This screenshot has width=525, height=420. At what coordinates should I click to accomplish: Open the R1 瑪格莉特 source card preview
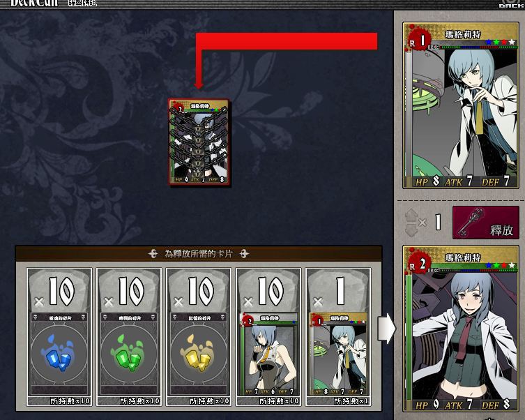click(x=461, y=105)
